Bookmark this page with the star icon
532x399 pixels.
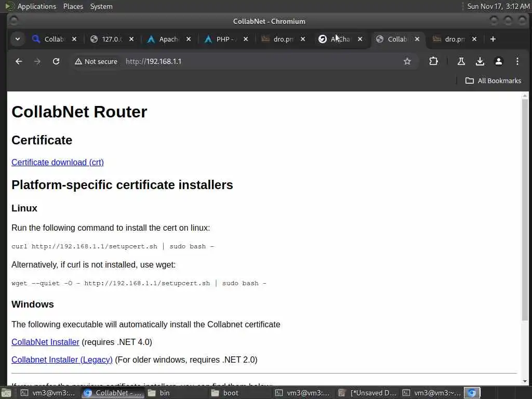(407, 61)
